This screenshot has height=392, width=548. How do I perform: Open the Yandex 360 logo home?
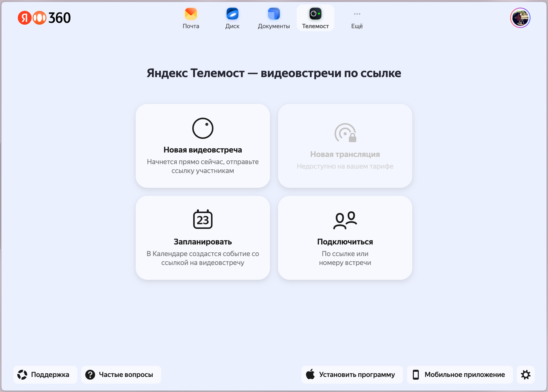click(x=44, y=18)
